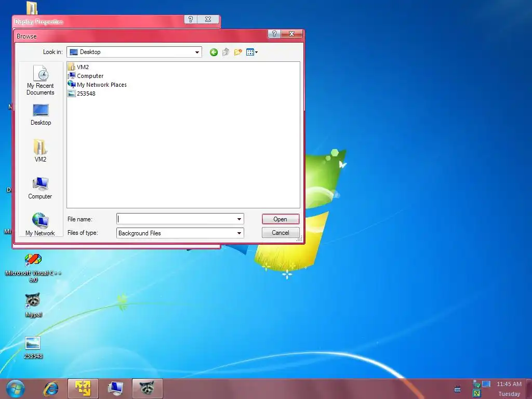
Task: Click the keyboard icon in system tray
Action: tap(457, 389)
